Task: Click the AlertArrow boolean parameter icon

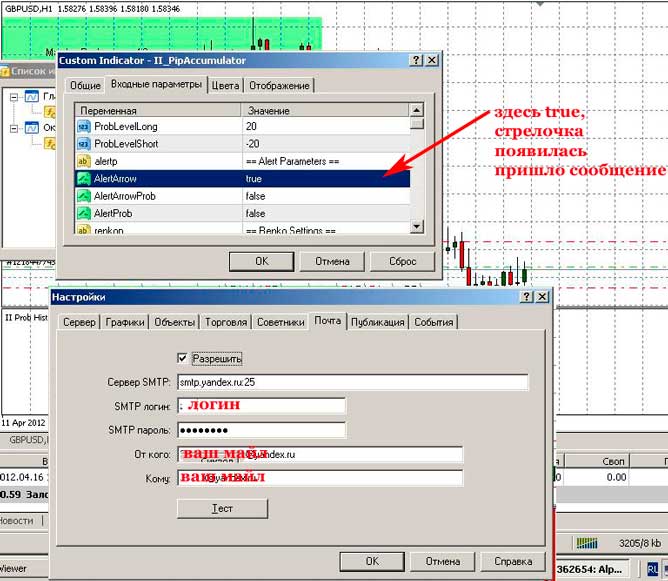Action: tap(84, 178)
